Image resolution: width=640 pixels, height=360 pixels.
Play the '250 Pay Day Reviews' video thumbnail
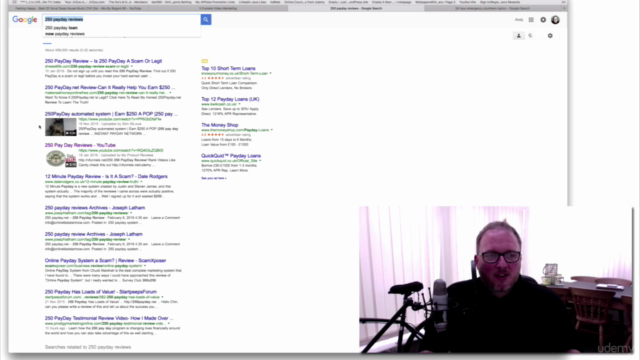tap(60, 158)
